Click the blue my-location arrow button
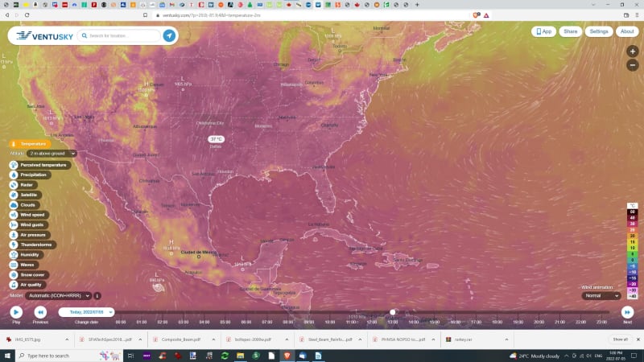The image size is (644, 362). coord(169,35)
